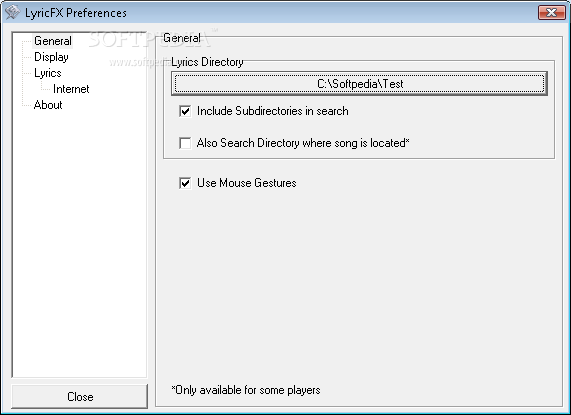Enable the Also Search Directory where song is located checkbox

click(185, 143)
